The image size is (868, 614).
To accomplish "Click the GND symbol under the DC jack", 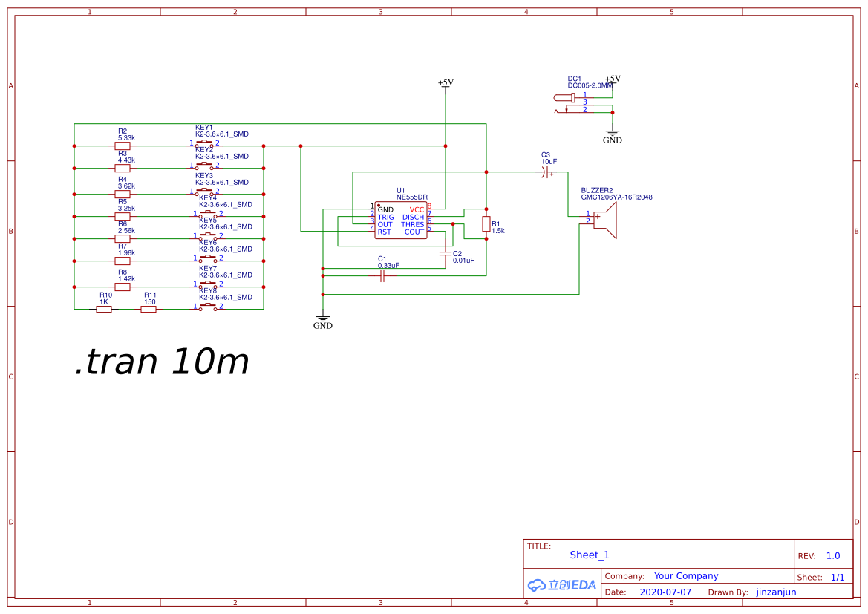I will click(x=613, y=136).
